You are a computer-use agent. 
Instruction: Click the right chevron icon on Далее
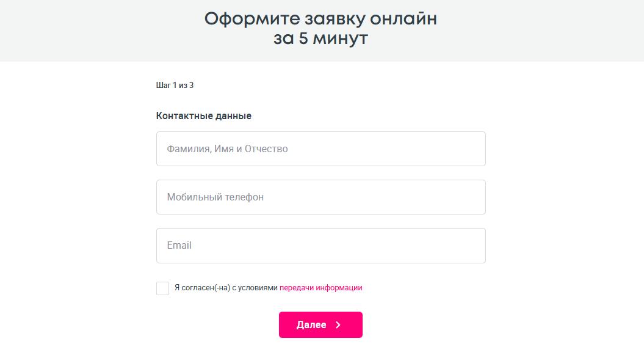tap(338, 325)
